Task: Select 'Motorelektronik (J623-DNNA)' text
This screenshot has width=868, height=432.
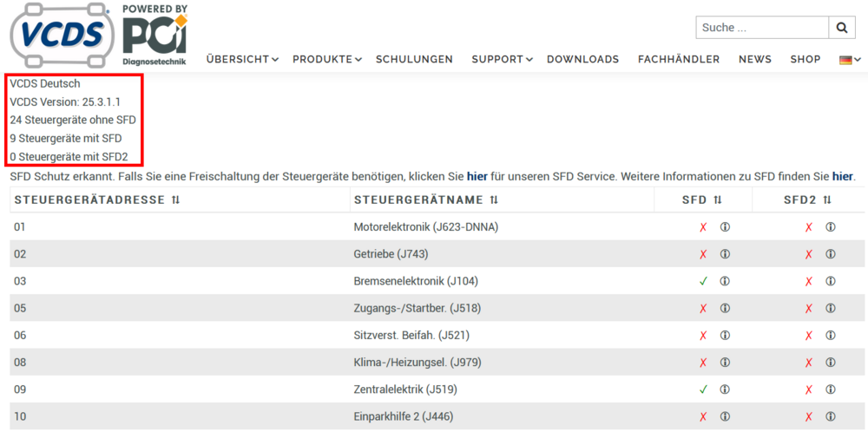Action: pyautogui.click(x=425, y=226)
